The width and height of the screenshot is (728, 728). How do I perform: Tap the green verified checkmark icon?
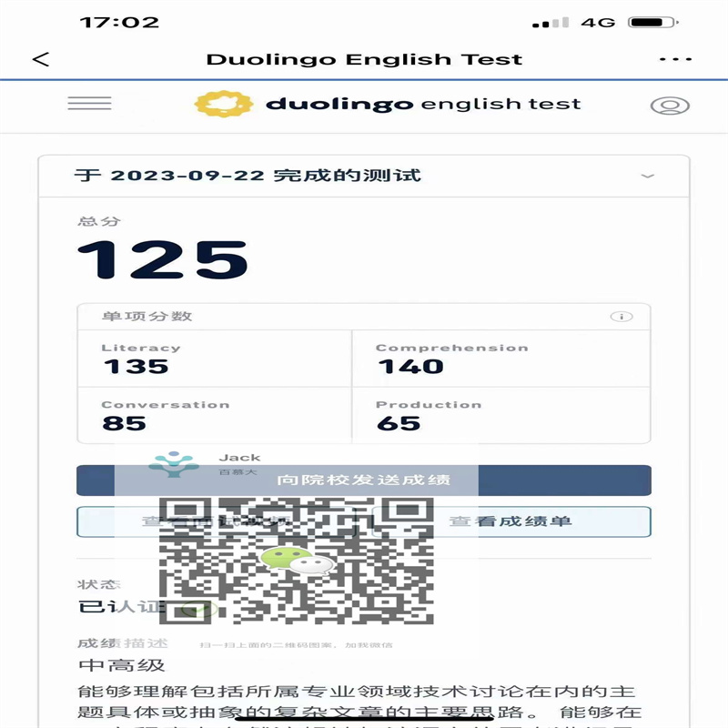click(198, 609)
